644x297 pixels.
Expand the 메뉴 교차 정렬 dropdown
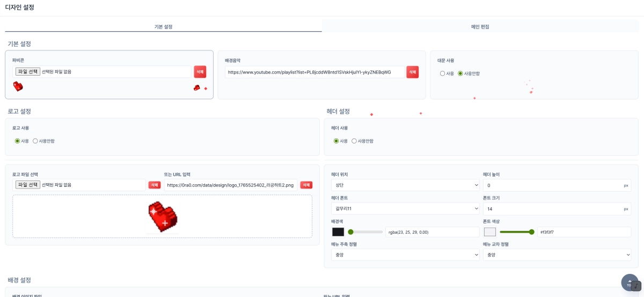pyautogui.click(x=557, y=255)
